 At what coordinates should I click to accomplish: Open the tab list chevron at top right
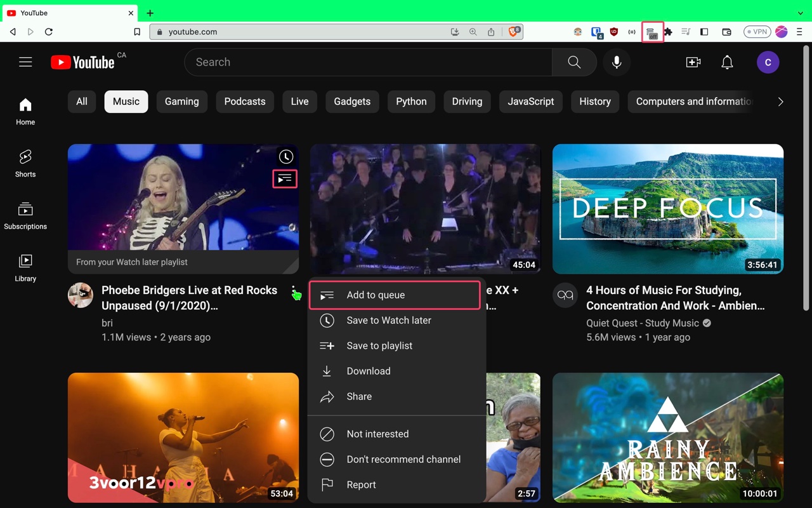tap(801, 13)
